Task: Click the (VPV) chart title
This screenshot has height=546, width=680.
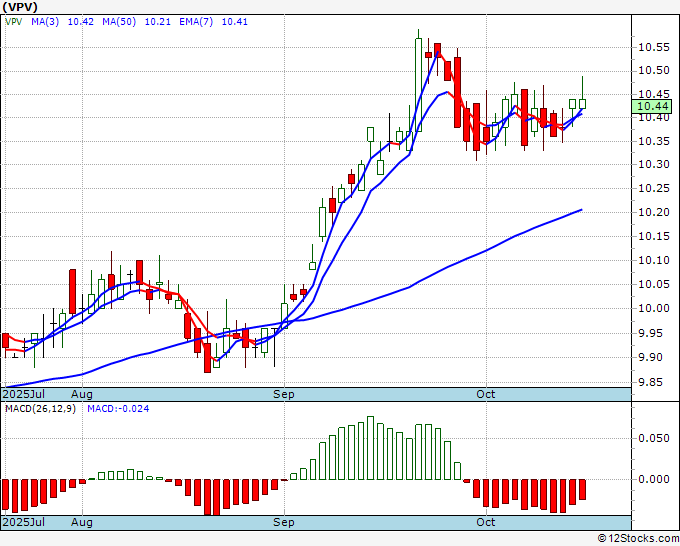Action: (x=20, y=7)
